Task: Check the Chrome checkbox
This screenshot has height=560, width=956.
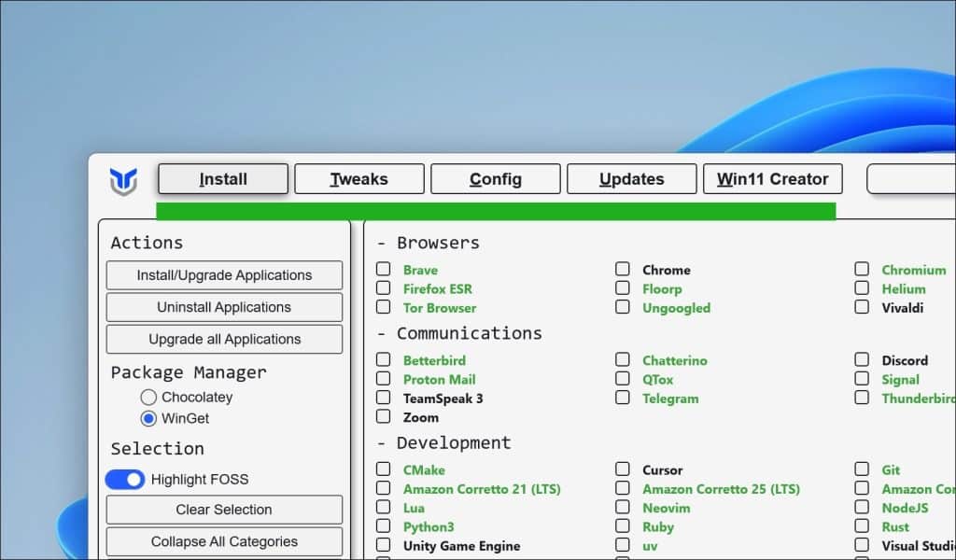Action: 622,269
